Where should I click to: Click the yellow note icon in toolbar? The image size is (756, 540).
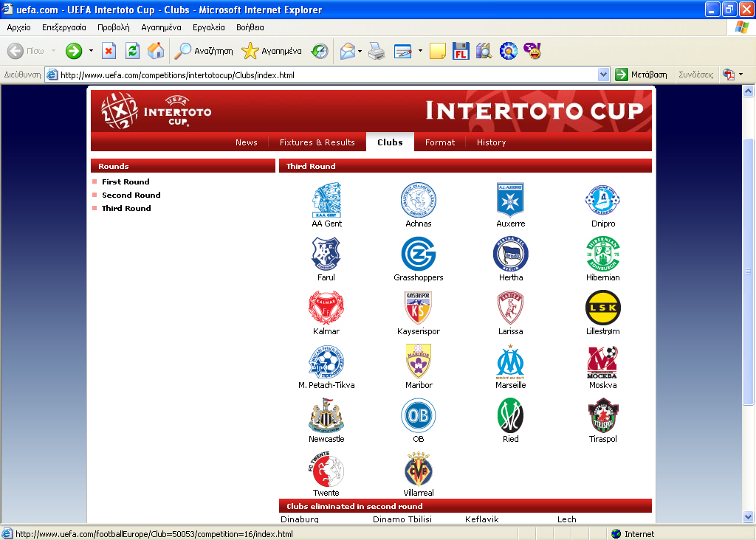(437, 51)
